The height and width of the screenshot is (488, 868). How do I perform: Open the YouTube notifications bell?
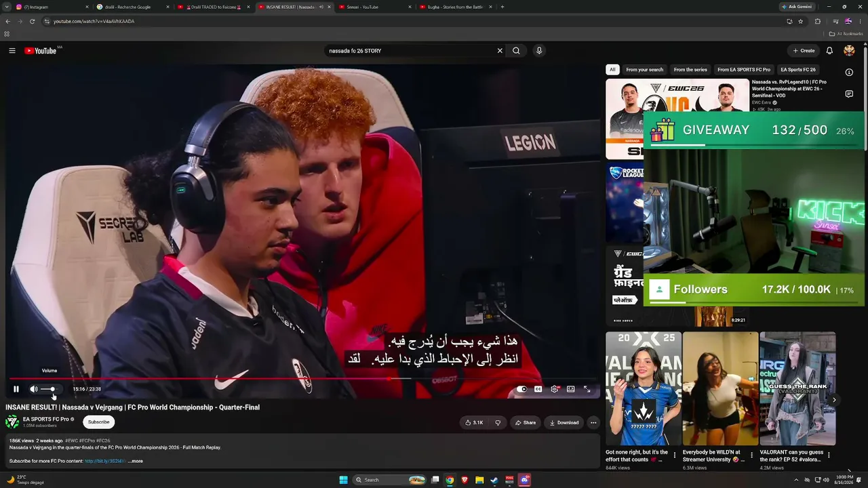[829, 51]
